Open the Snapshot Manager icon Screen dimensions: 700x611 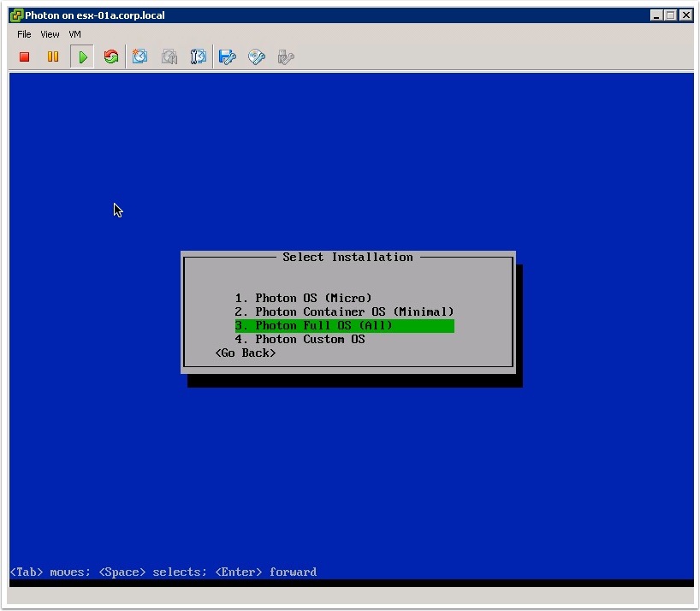(199, 57)
